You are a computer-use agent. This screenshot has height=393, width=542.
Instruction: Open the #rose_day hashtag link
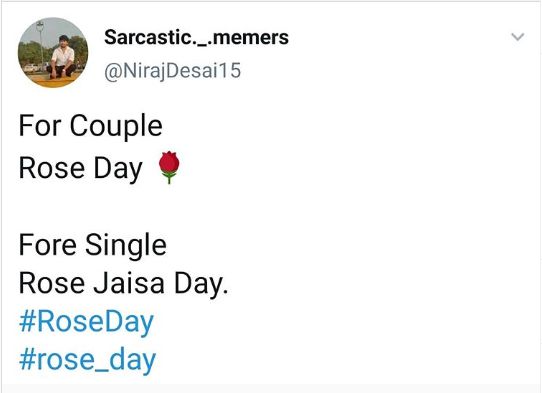point(87,360)
